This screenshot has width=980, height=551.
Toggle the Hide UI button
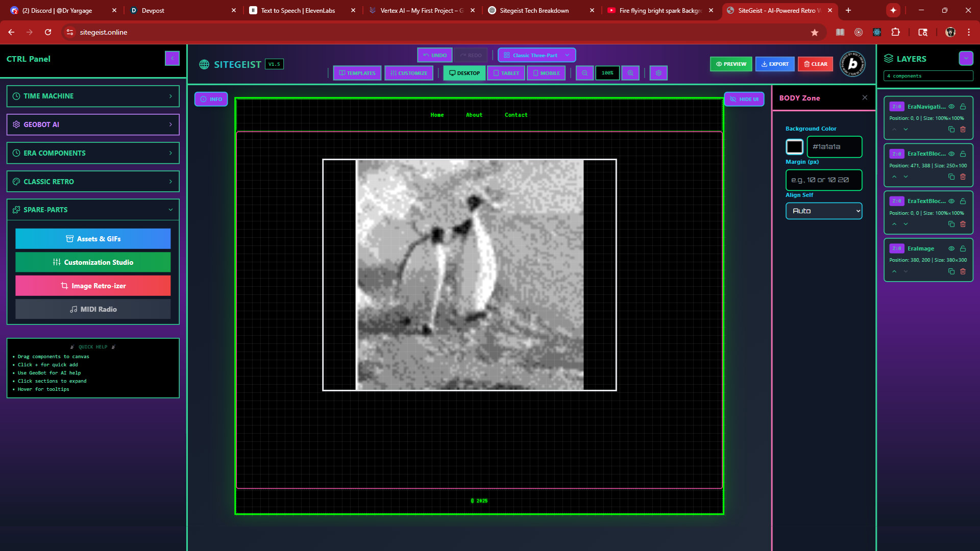744,99
